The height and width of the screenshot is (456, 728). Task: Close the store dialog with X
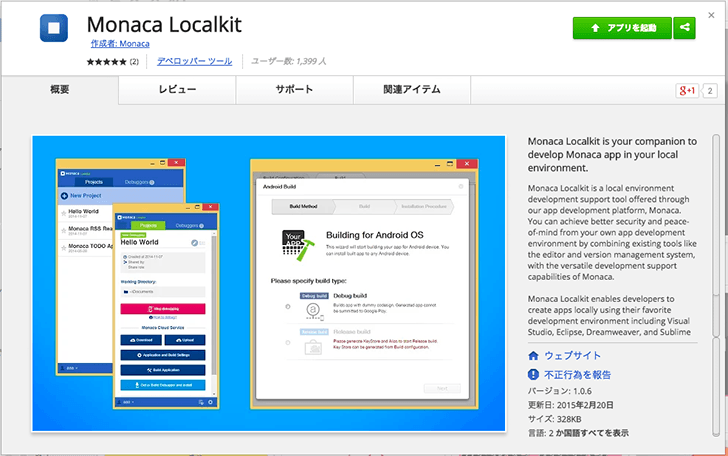click(711, 15)
